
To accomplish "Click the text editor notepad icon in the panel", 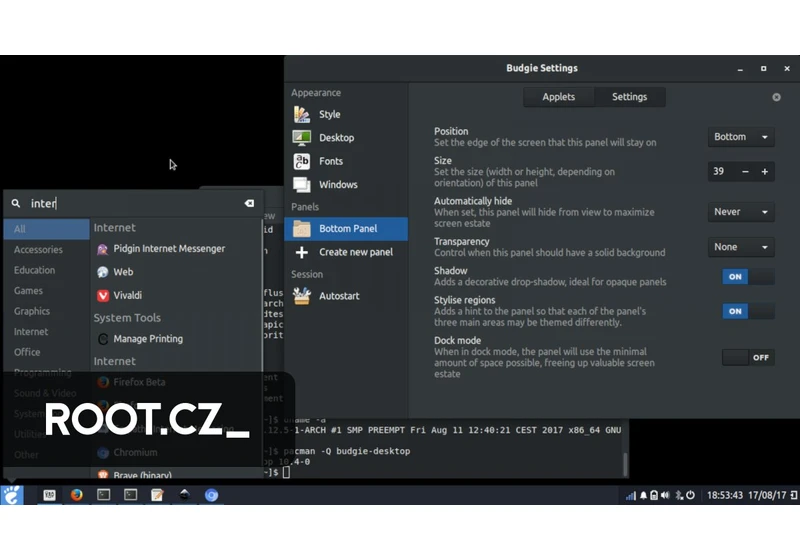I will coord(157,495).
